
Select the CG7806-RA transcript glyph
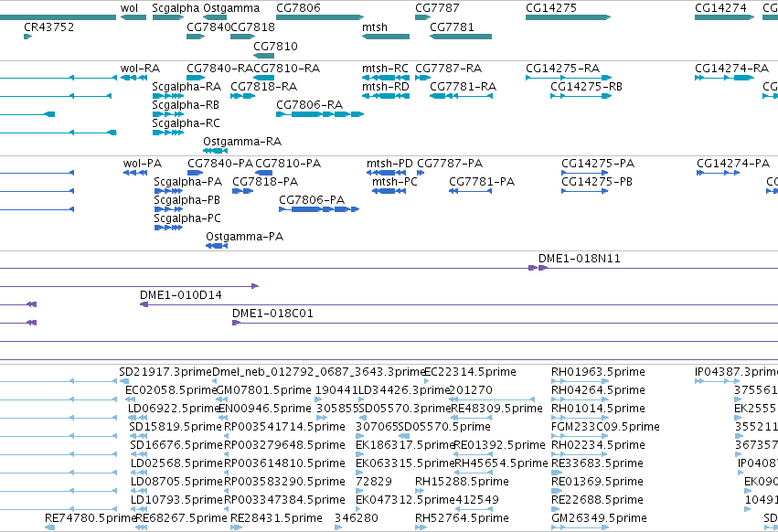[320, 114]
